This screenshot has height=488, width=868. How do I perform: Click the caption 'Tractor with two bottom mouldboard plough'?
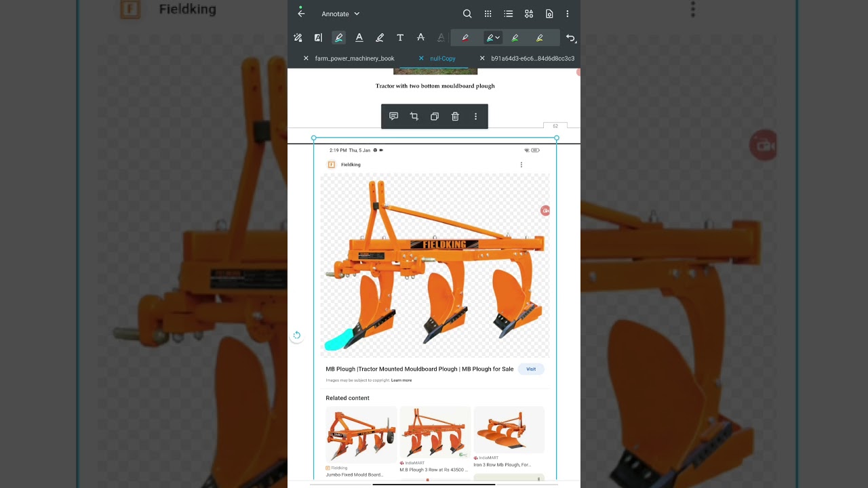[435, 86]
